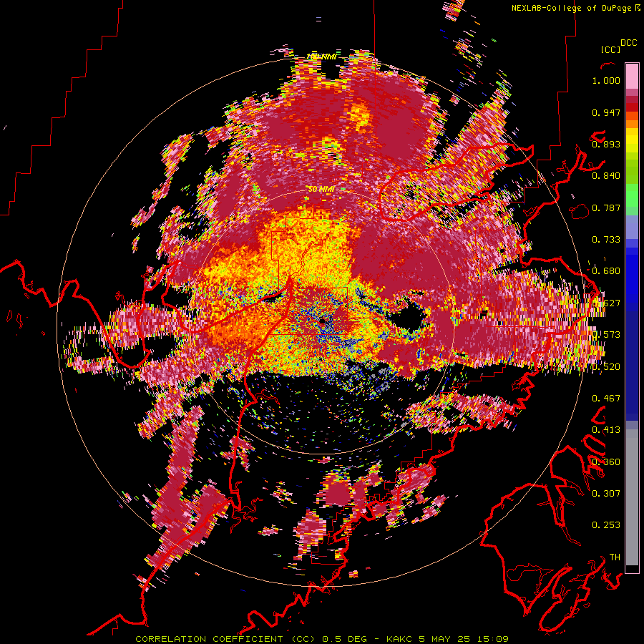Select the 1.000 value on the scale
This screenshot has height=644, width=644.
(606, 81)
